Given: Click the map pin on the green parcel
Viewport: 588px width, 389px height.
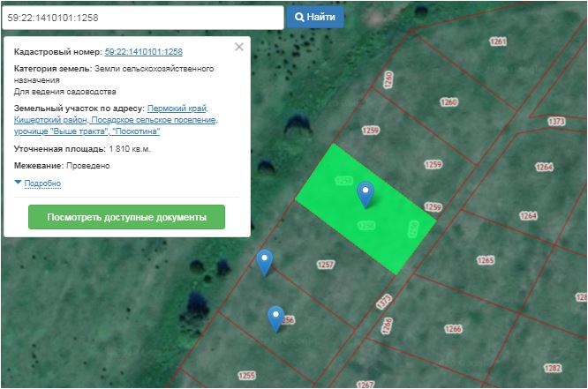Looking at the screenshot, I should point(366,193).
